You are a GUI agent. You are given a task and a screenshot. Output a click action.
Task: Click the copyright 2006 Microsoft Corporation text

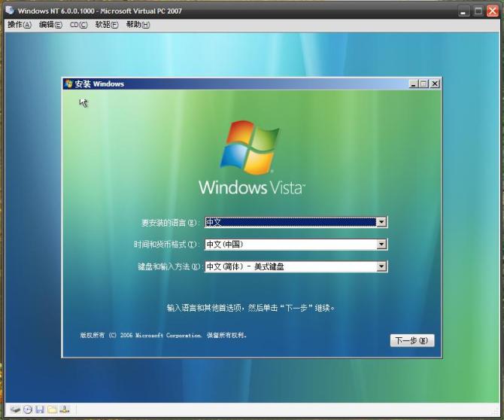[x=163, y=335]
